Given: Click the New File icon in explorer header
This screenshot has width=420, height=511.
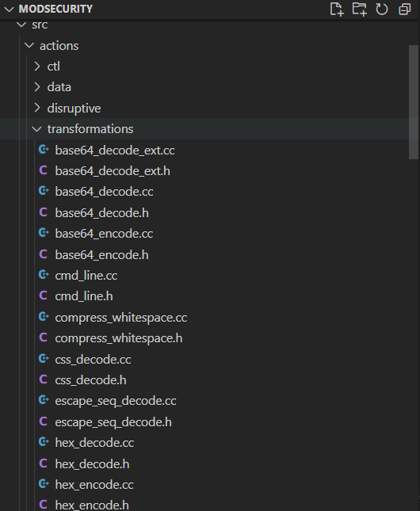Looking at the screenshot, I should click(337, 9).
